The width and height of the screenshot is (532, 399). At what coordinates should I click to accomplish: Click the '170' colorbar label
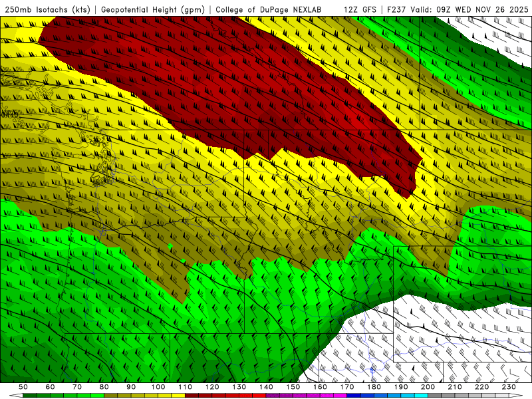347,387
